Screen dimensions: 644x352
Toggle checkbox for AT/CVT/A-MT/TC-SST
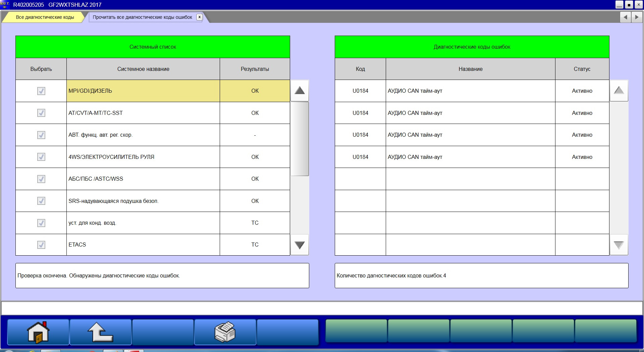pyautogui.click(x=41, y=113)
